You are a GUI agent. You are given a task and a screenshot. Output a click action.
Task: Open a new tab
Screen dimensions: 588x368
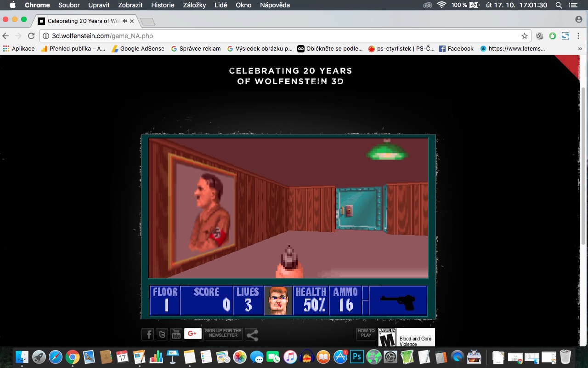[x=147, y=22]
